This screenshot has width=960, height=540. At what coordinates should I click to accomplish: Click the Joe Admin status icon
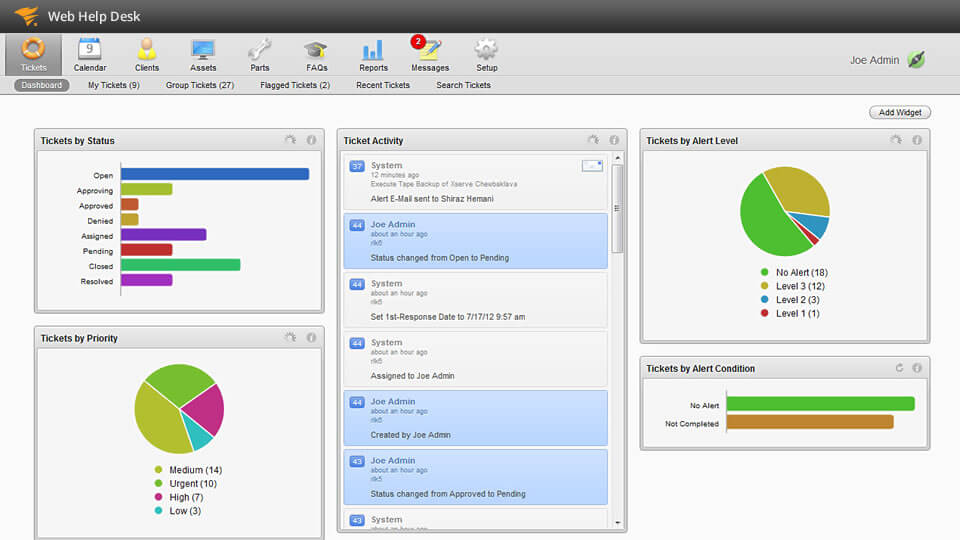click(x=916, y=60)
